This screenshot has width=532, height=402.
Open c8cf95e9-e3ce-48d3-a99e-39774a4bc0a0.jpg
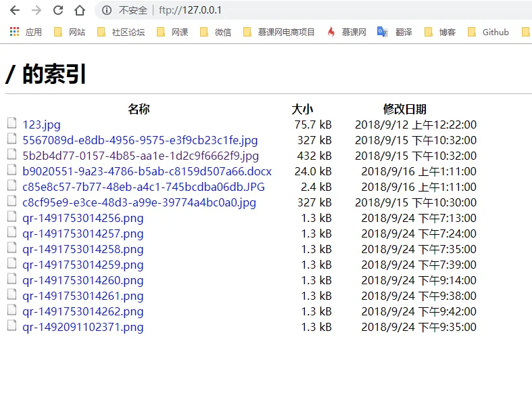(139, 202)
